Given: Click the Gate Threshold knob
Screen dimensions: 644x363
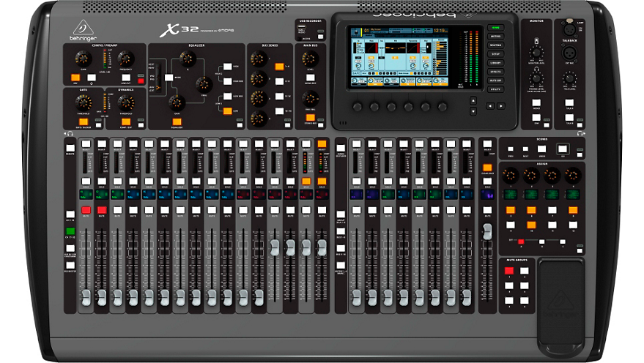Looking at the screenshot, I should point(84,103).
